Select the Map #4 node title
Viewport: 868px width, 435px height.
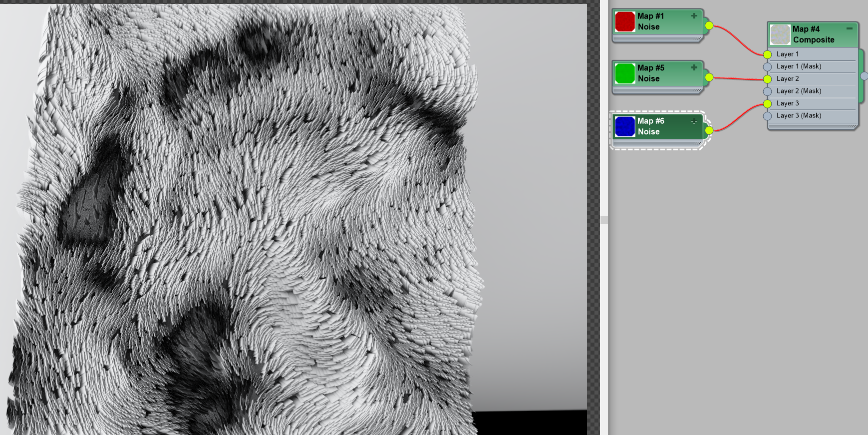pyautogui.click(x=806, y=29)
